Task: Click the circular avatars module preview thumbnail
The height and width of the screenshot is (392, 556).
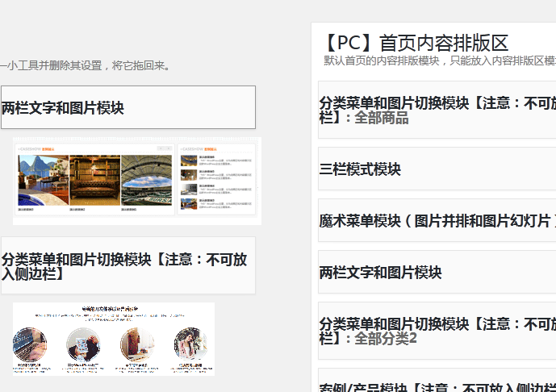Action: click(x=114, y=340)
